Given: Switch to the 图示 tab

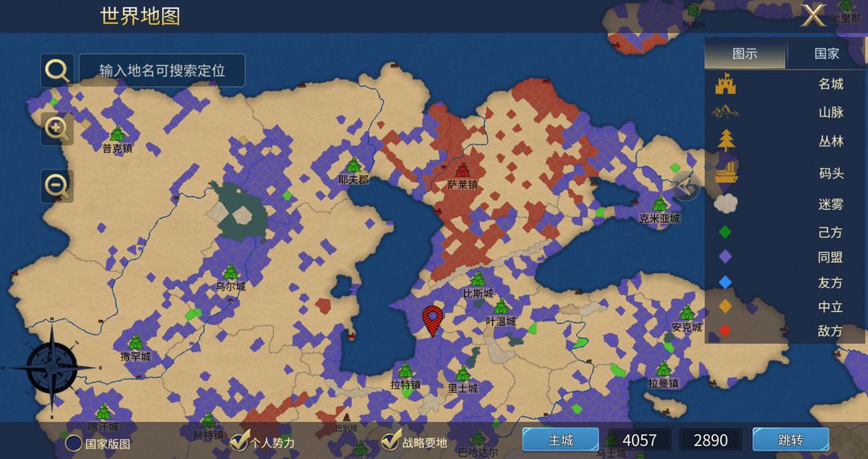Looking at the screenshot, I should coord(745,54).
